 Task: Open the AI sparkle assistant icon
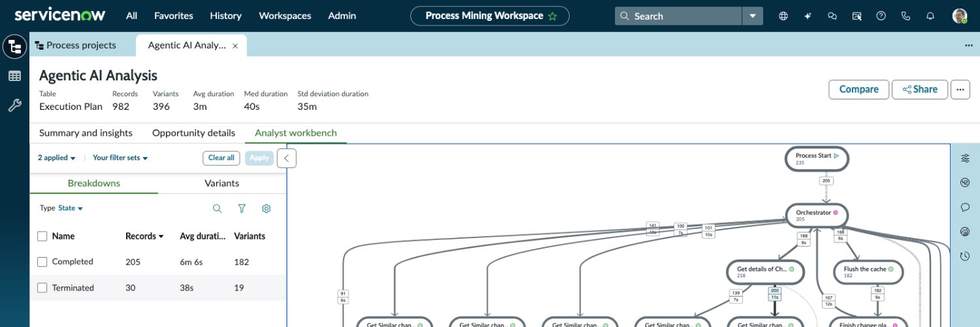[x=808, y=16]
